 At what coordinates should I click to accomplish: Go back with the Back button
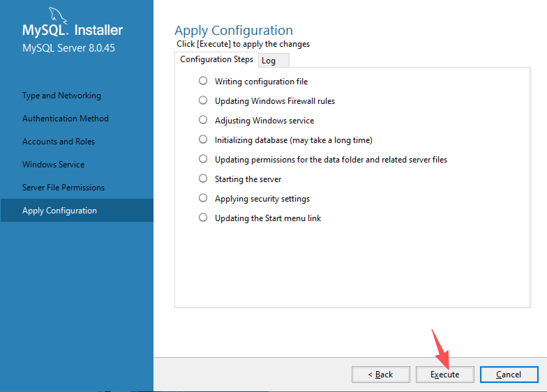tap(381, 375)
